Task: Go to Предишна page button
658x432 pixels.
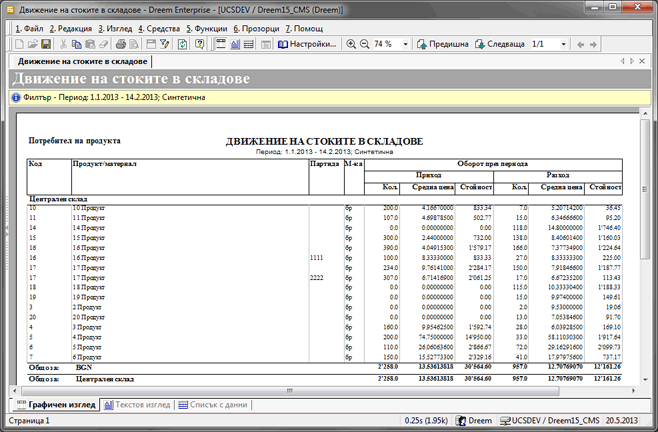Action: coord(443,44)
